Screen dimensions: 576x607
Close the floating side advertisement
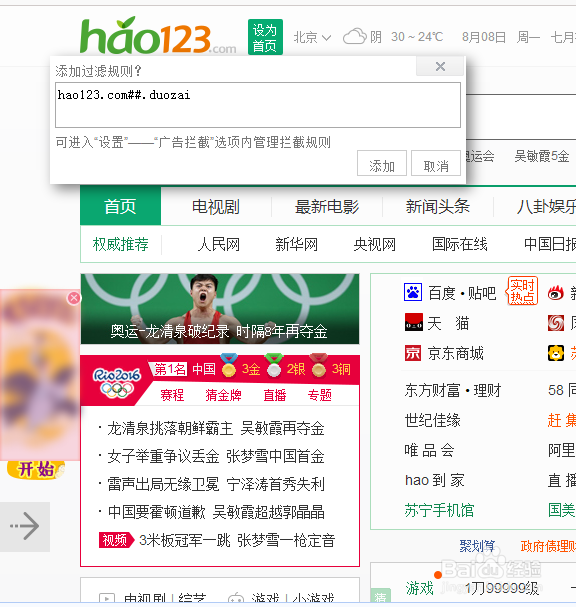point(74,298)
